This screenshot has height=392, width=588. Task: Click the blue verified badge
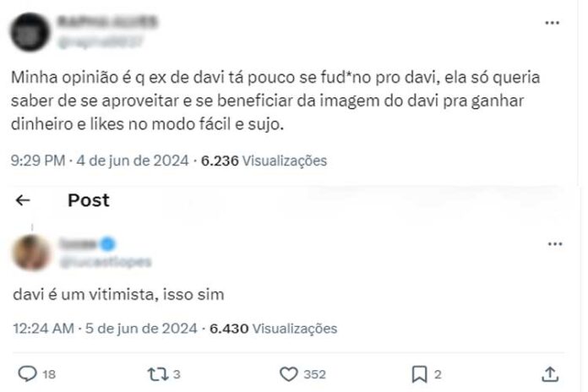click(x=107, y=244)
